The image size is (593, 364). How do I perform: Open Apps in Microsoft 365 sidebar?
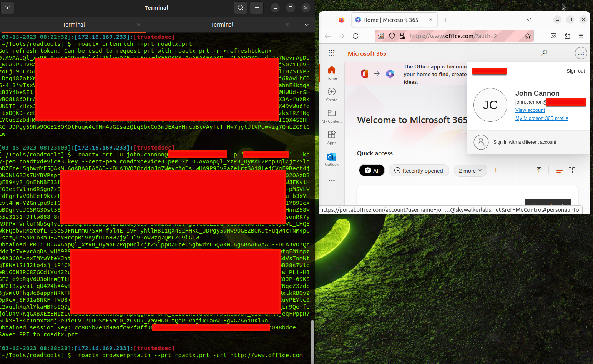click(331, 137)
